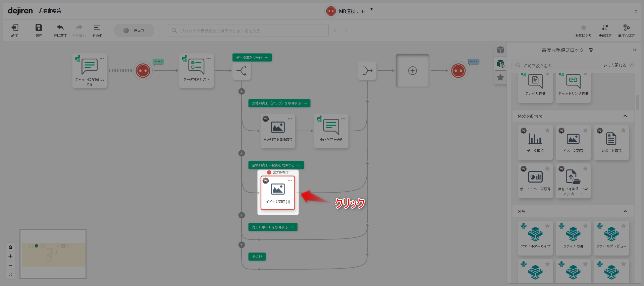Switch to advanced block list cube tab
Viewport: 644px width, 286px height.
coord(500,64)
